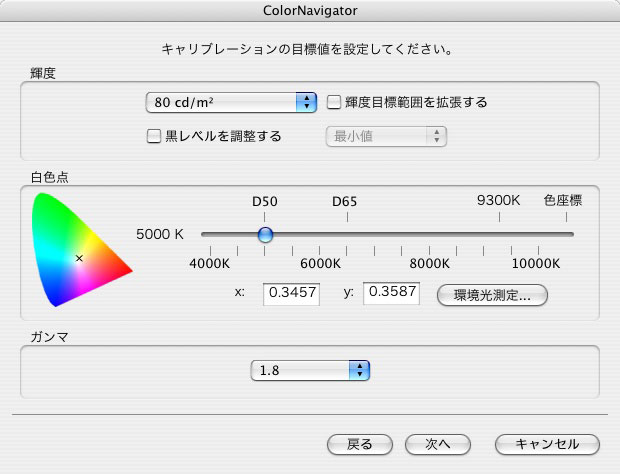Click the white point slider knob
This screenshot has height=474, width=620.
click(265, 234)
